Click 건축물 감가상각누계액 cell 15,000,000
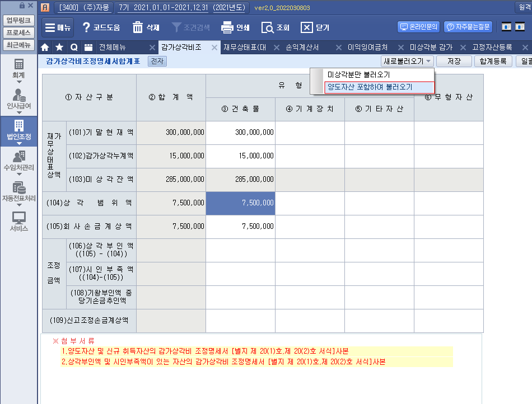 [x=241, y=156]
